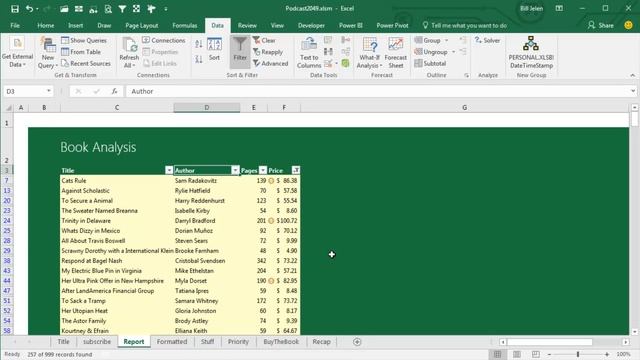This screenshot has height=360, width=640.
Task: Open the Sort dialog button
Action: tap(214, 50)
